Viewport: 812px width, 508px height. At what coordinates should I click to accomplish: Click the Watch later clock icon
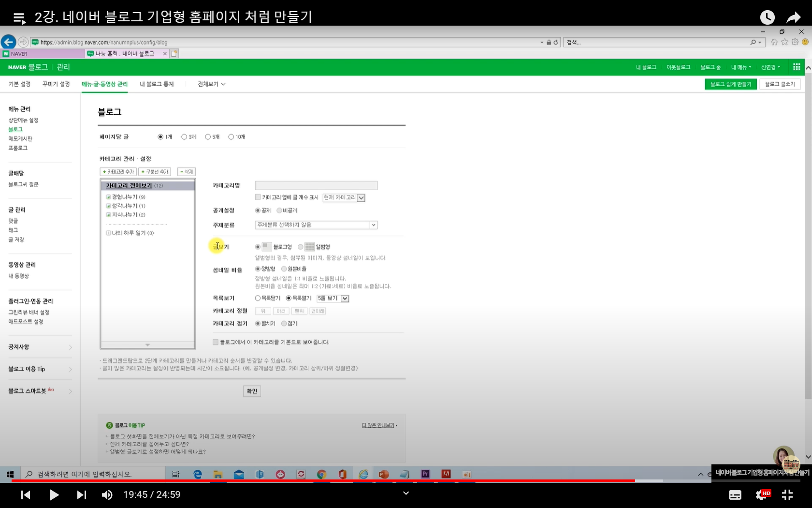click(x=767, y=17)
